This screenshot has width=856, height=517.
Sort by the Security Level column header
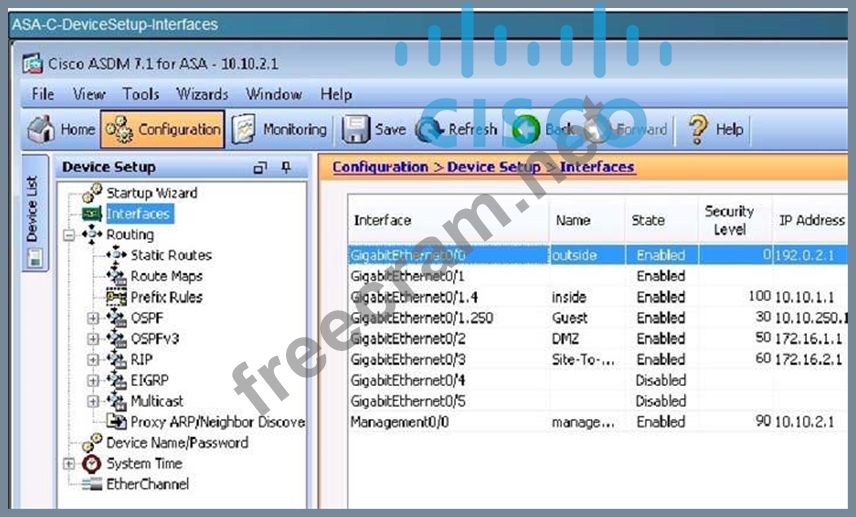click(x=728, y=220)
